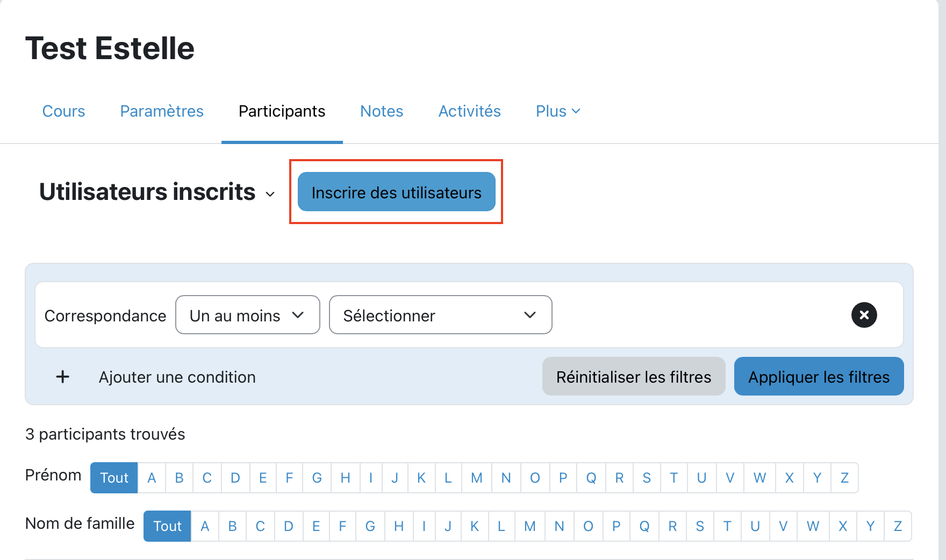946x560 pixels.
Task: Filter Prénom by letter Z
Action: click(x=844, y=478)
